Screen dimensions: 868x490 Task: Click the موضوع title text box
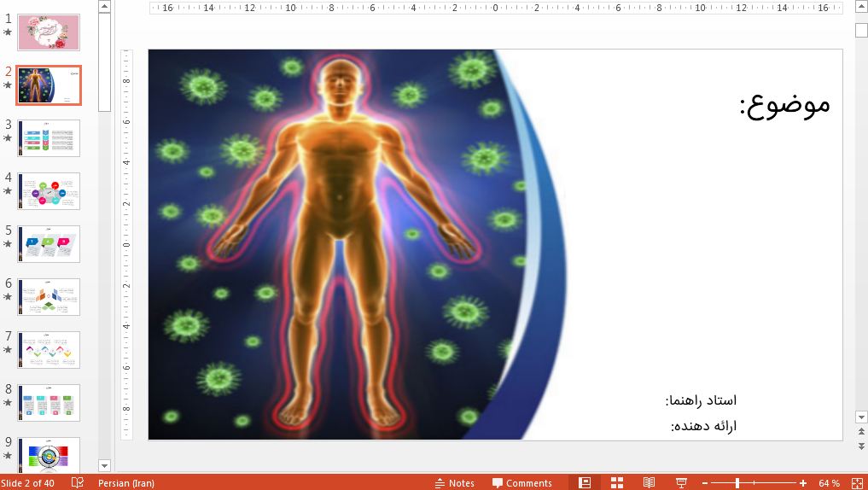[x=784, y=105]
